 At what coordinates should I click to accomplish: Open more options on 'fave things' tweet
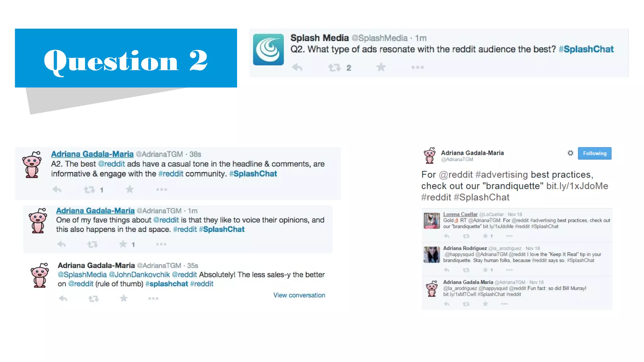(161, 244)
